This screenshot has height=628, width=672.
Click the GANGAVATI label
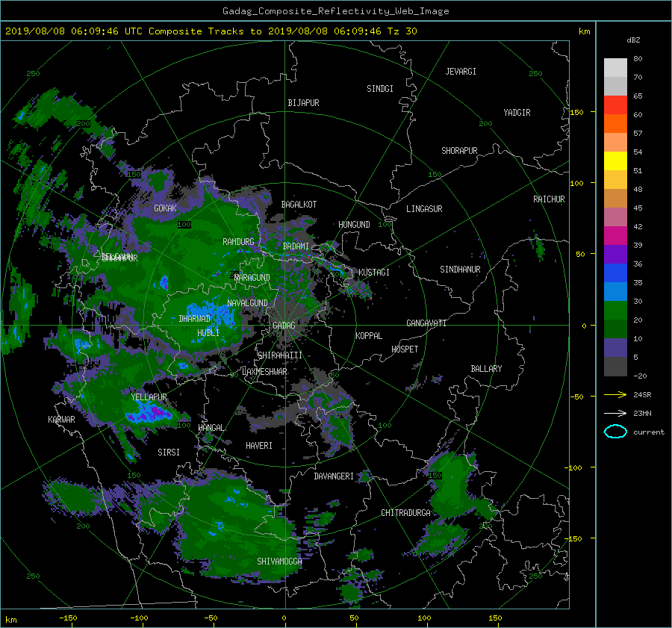click(x=426, y=323)
